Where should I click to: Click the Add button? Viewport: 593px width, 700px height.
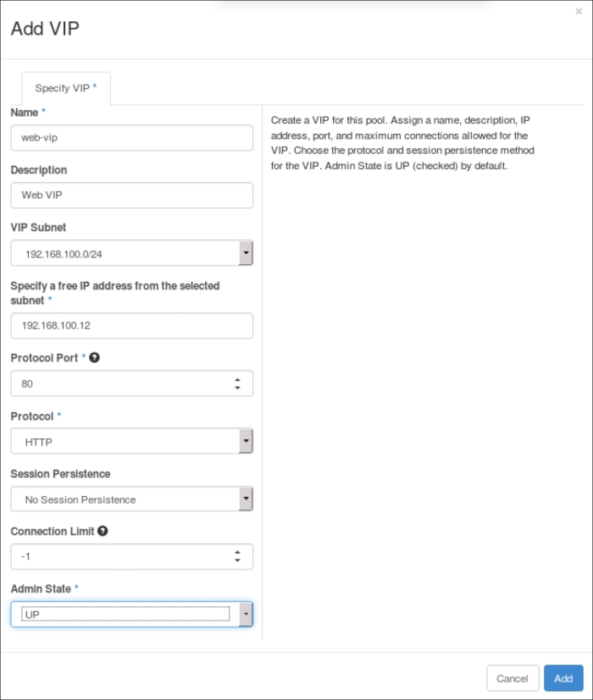point(563,678)
